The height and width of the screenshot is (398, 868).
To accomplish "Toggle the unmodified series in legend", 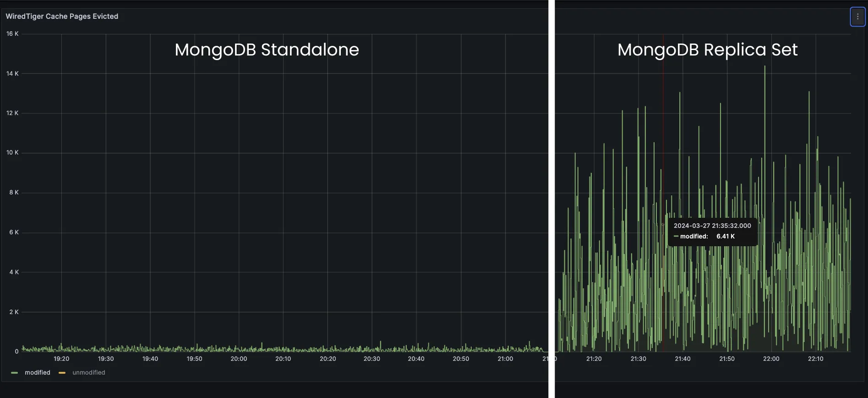I will [89, 372].
